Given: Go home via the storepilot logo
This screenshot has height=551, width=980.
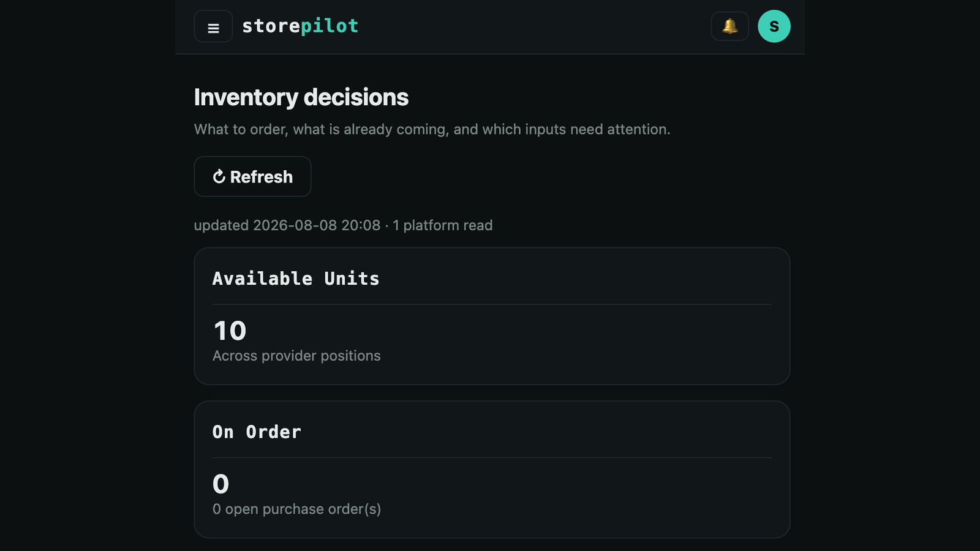Looking at the screenshot, I should coord(300,26).
